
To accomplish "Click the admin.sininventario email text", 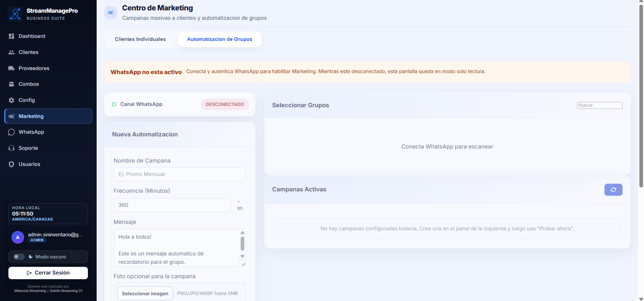I will coord(55,235).
